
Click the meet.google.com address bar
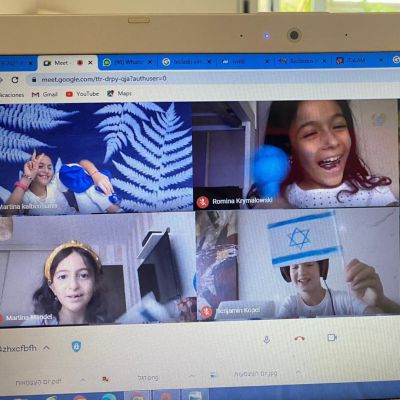tap(213, 79)
